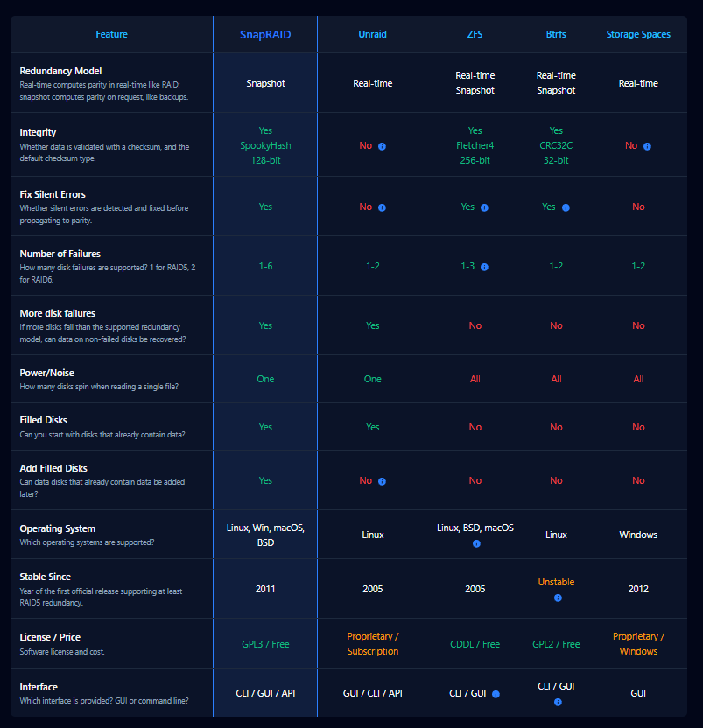
Task: Click CRC32C checksum text in Btrfs column
Action: [556, 145]
